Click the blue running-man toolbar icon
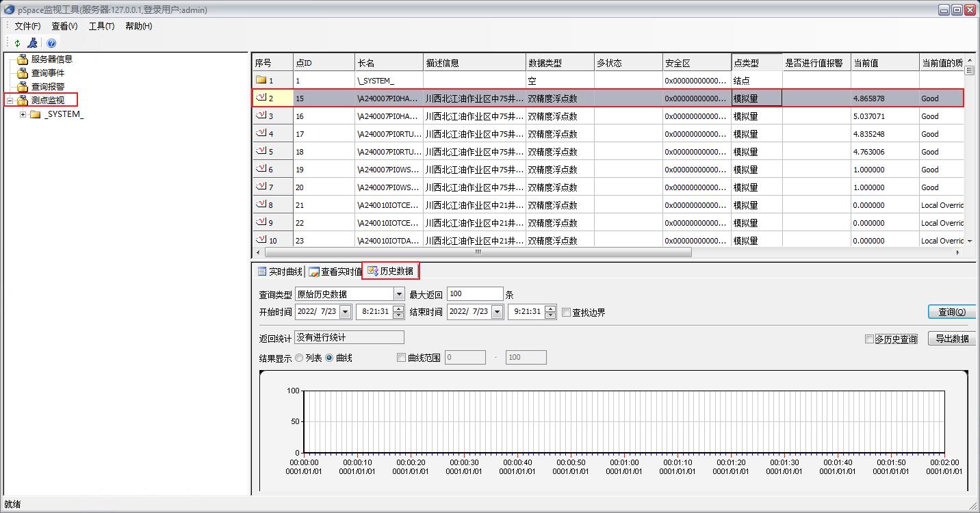This screenshot has width=980, height=513. tap(32, 43)
